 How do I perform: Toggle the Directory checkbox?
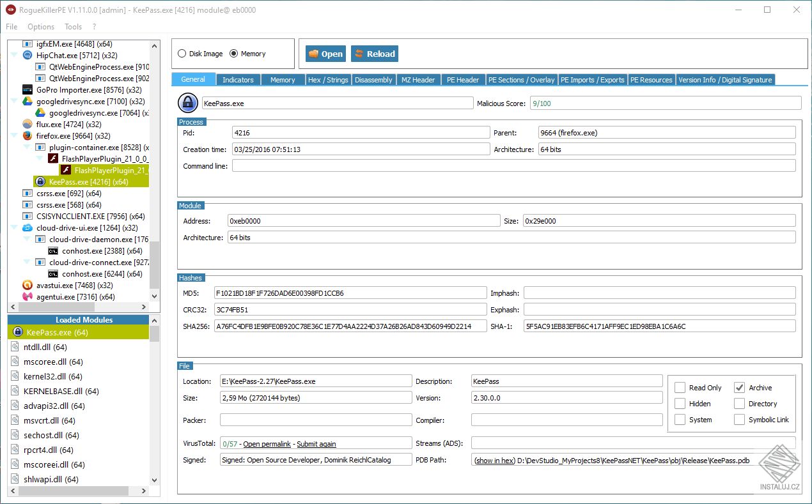(739, 404)
